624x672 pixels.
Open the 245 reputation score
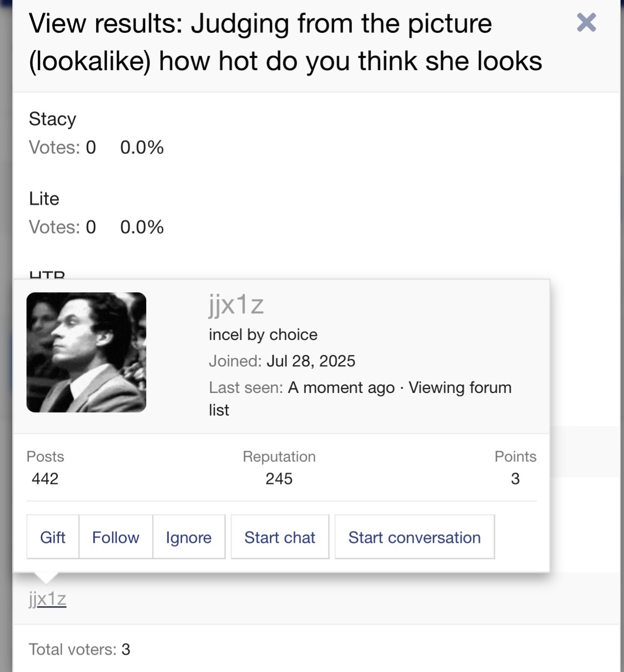[x=279, y=478]
